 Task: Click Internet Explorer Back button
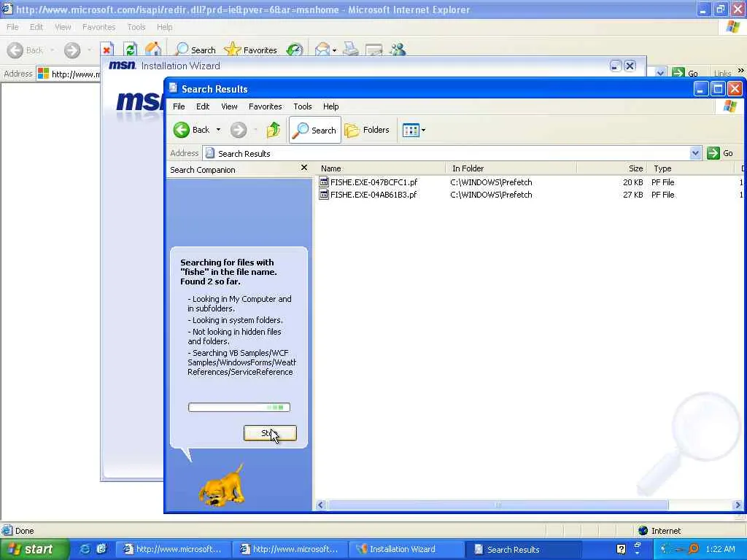point(26,50)
